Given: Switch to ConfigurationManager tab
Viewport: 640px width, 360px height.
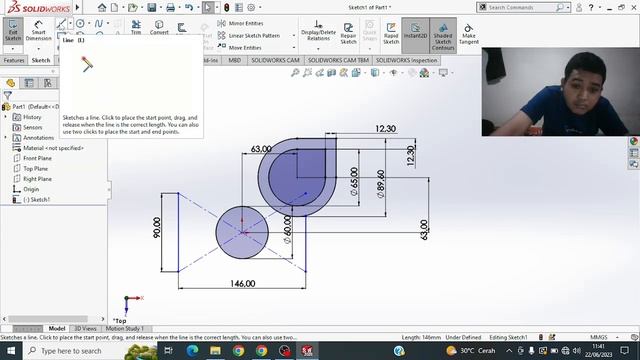Looking at the screenshot, I should [x=48, y=83].
